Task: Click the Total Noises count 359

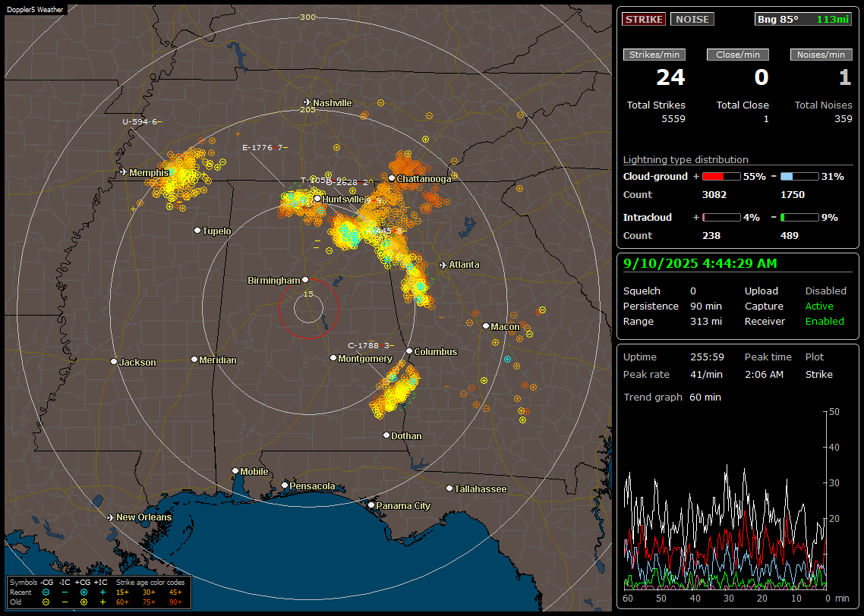Action: click(843, 119)
